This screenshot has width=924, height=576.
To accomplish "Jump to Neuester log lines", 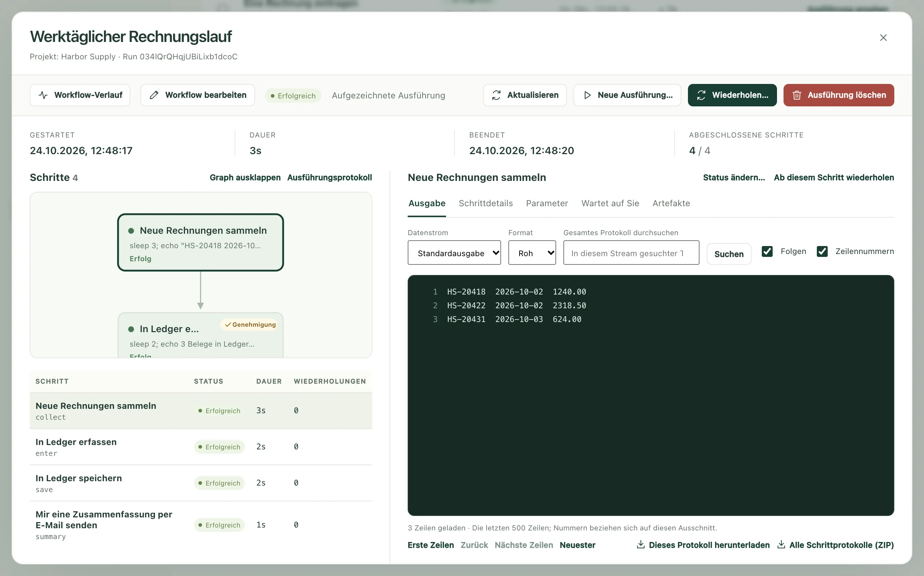I will [577, 545].
